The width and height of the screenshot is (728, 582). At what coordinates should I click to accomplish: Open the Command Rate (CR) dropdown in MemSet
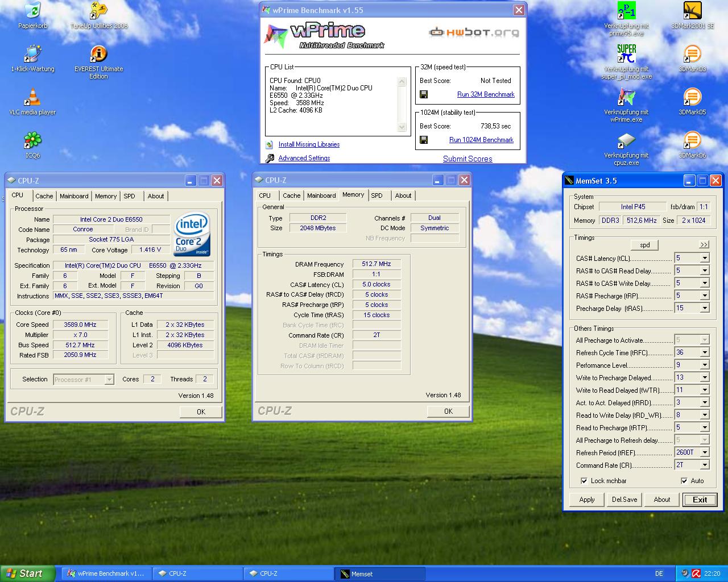coord(704,465)
